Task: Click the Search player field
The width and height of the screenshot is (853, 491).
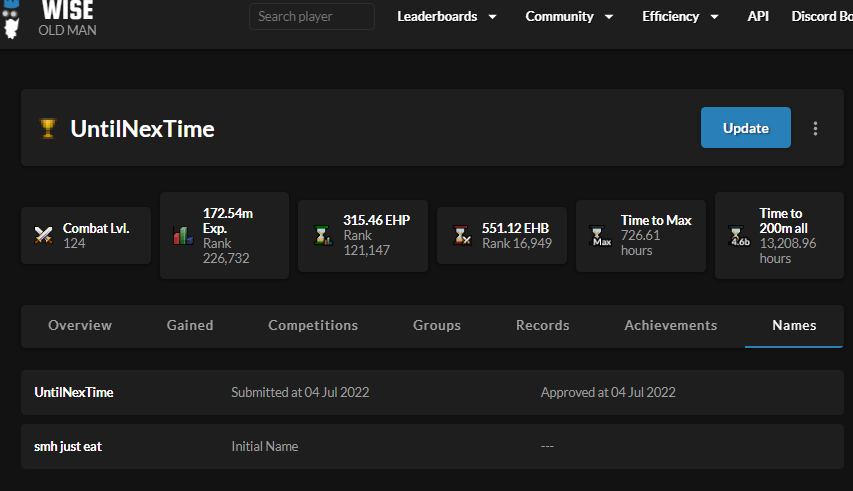Action: click(312, 16)
